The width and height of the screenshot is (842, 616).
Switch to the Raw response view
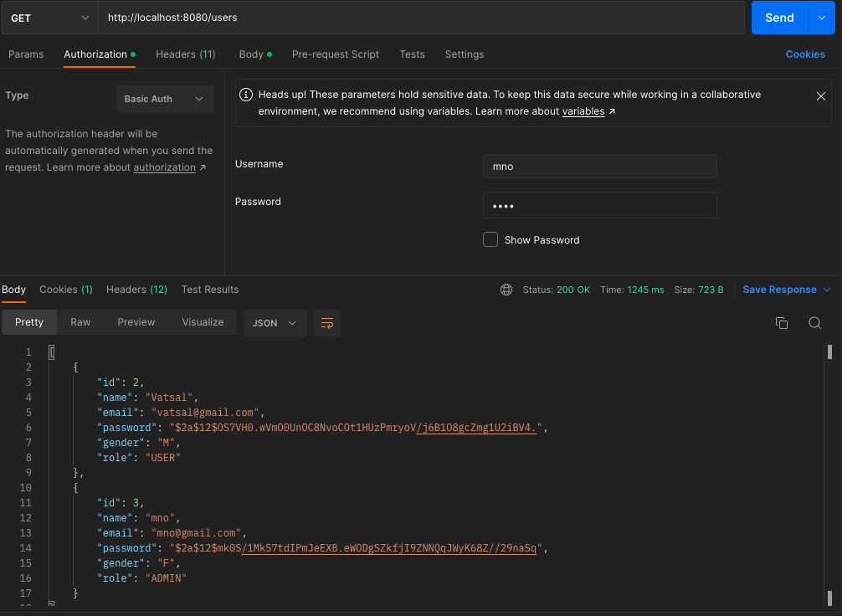pos(80,322)
